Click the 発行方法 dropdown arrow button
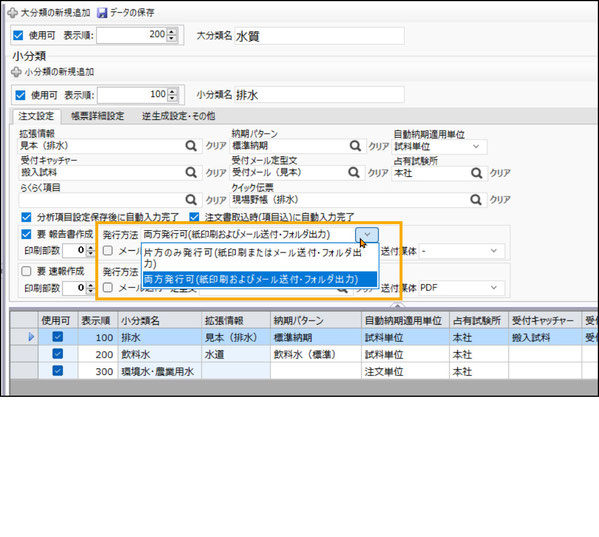 click(367, 234)
